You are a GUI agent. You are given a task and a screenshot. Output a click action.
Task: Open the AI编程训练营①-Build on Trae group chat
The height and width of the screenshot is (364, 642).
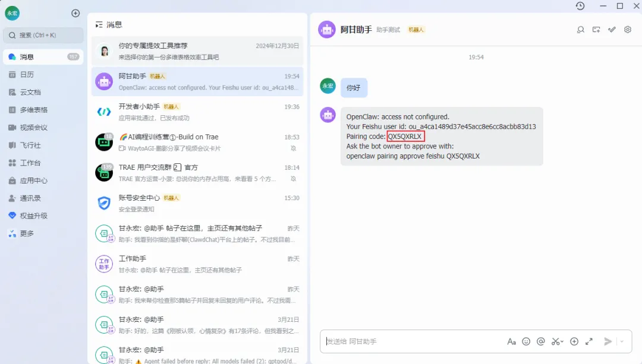point(197,143)
